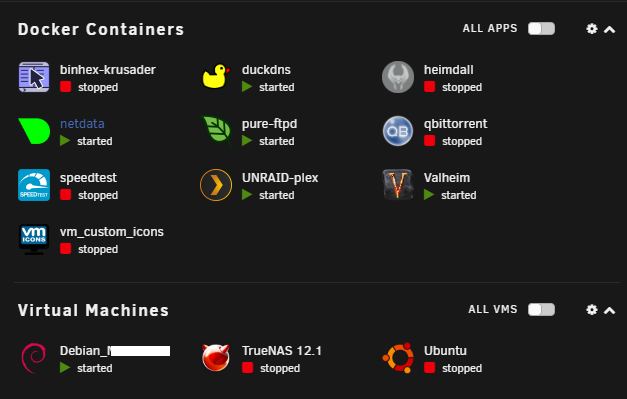This screenshot has height=399, width=627.
Task: Select the vm_custom_icons monitor icon
Action: [34, 239]
